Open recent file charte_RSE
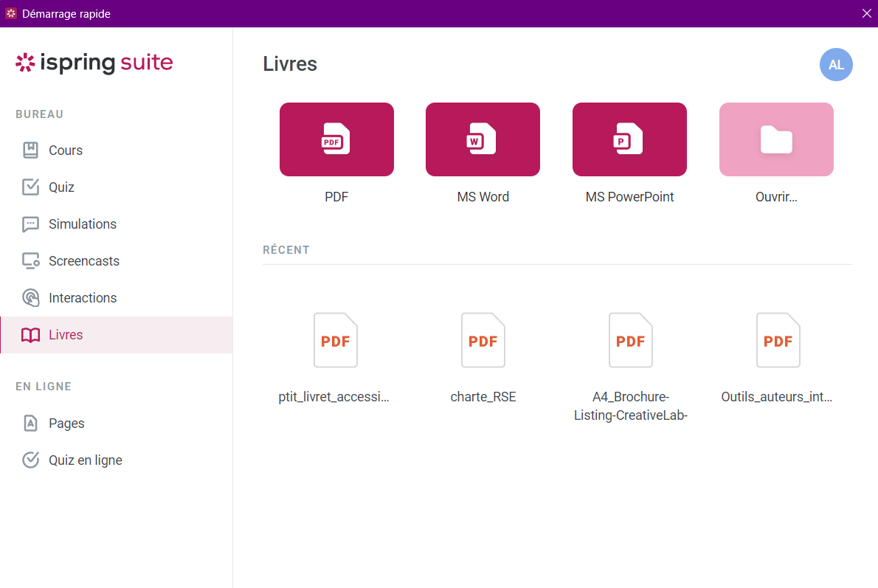The image size is (878, 588). [x=483, y=340]
